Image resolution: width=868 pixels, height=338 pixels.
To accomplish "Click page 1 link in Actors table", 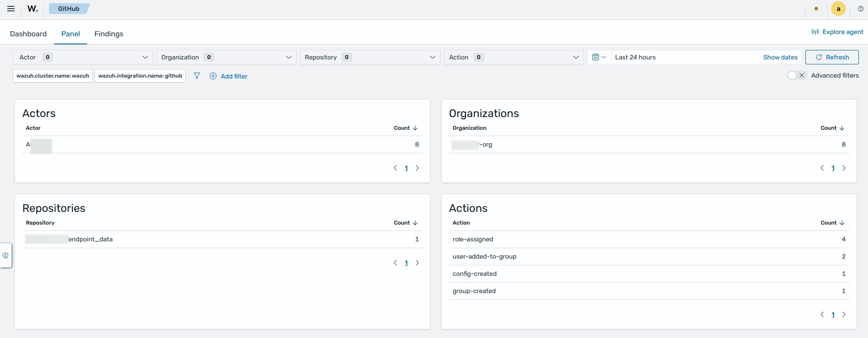I will [x=406, y=168].
